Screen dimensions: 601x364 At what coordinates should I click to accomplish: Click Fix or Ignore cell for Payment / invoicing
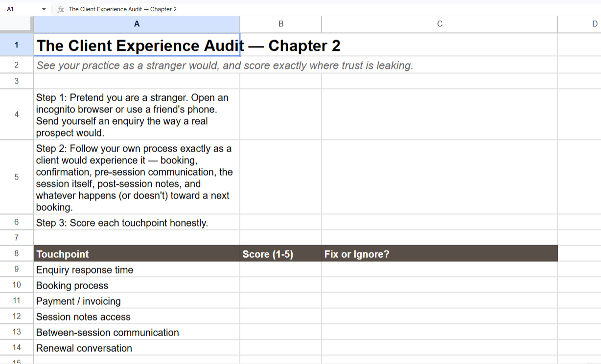(439, 300)
